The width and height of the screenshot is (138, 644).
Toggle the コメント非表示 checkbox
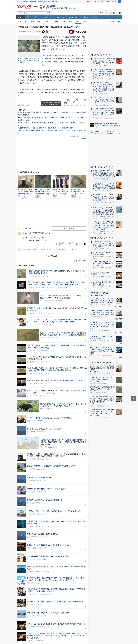point(75,260)
